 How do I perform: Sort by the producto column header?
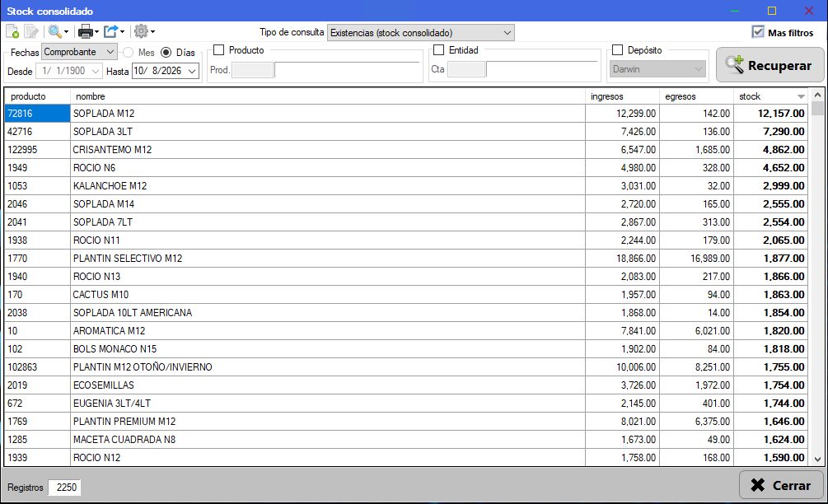click(37, 96)
